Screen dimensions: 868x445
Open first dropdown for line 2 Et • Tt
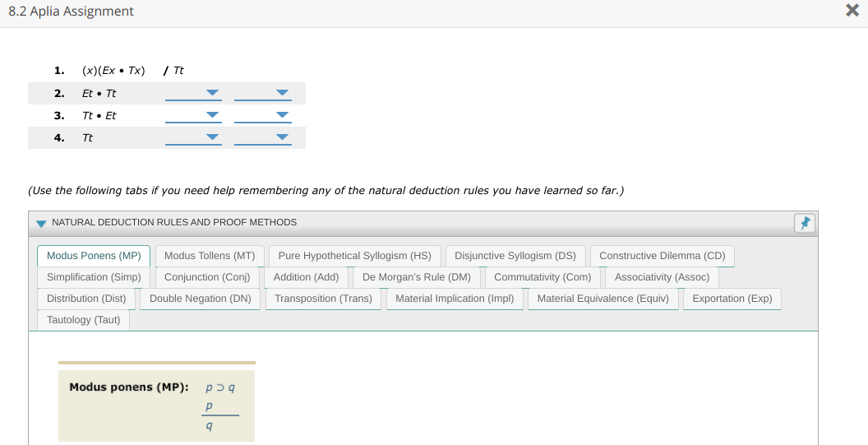[x=193, y=93]
